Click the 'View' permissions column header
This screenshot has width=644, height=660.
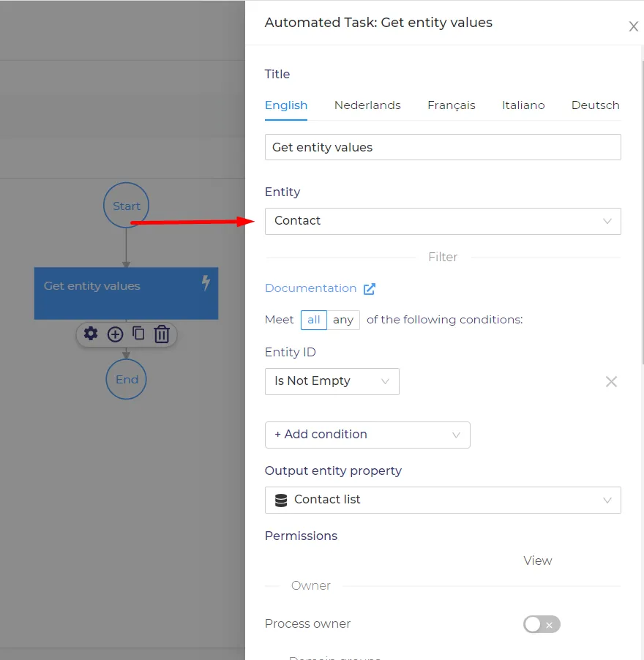click(537, 560)
